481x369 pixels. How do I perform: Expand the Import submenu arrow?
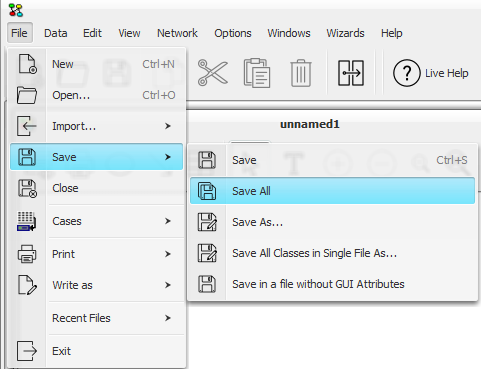tap(168, 126)
